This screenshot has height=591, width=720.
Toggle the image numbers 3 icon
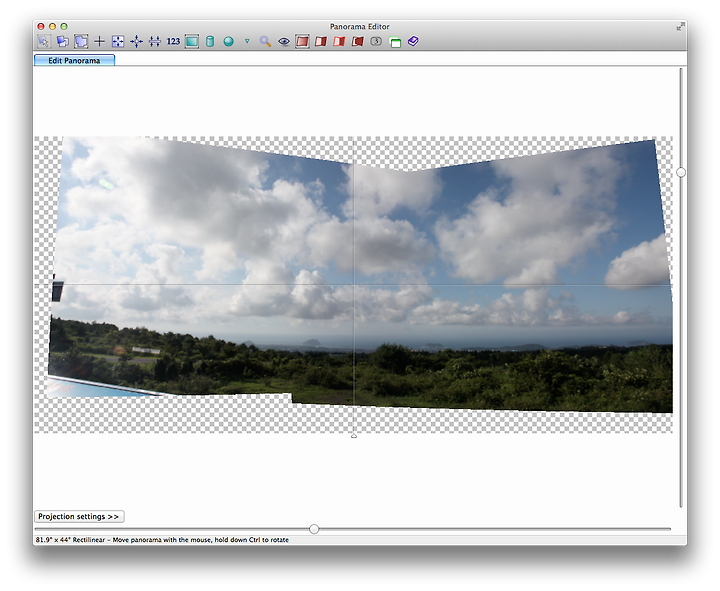pos(376,41)
